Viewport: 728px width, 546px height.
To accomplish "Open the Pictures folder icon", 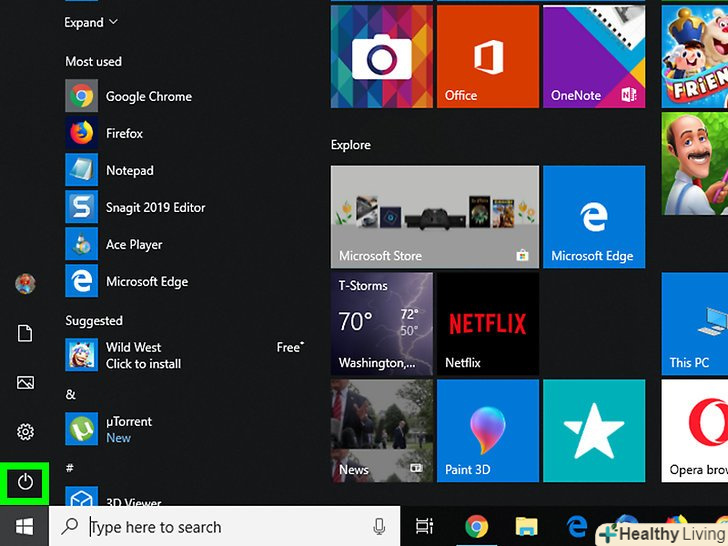I will tap(25, 383).
